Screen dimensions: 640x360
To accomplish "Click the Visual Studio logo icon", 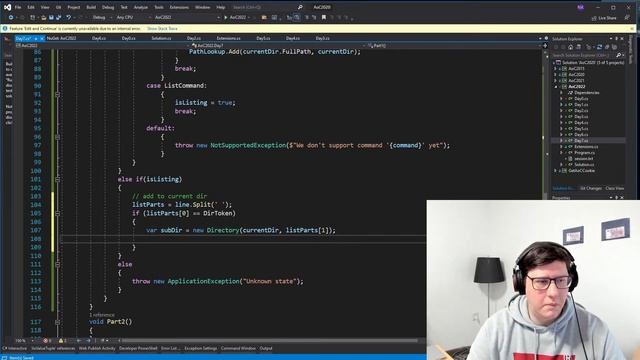I will click(7, 7).
